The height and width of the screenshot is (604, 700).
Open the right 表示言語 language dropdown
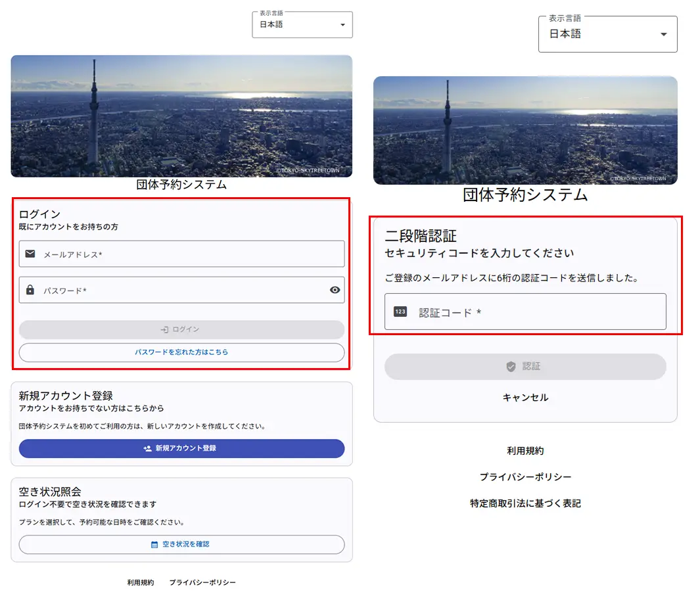pyautogui.click(x=607, y=34)
